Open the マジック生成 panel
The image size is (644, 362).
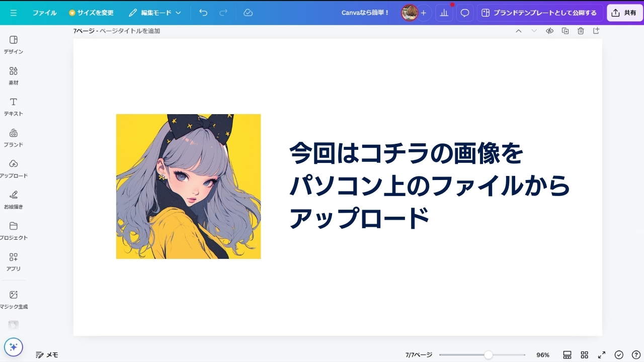[x=13, y=300]
